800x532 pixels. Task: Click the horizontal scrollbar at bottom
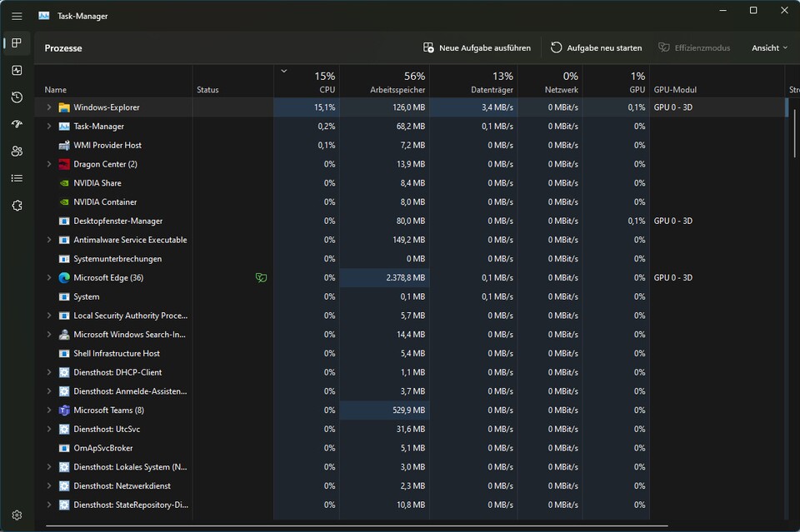click(356, 525)
